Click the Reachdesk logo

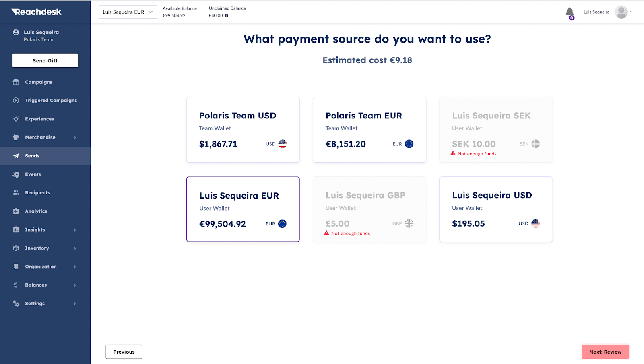tap(37, 12)
